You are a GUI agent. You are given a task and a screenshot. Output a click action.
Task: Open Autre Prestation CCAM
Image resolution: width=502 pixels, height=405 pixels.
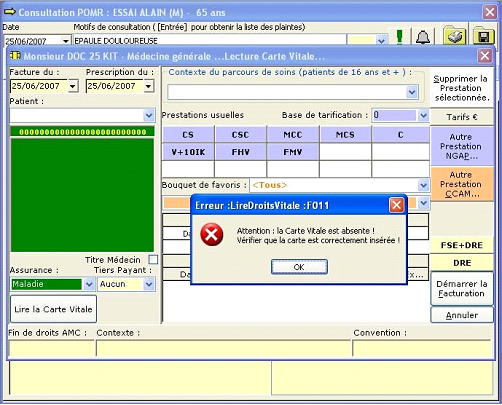[x=462, y=184]
